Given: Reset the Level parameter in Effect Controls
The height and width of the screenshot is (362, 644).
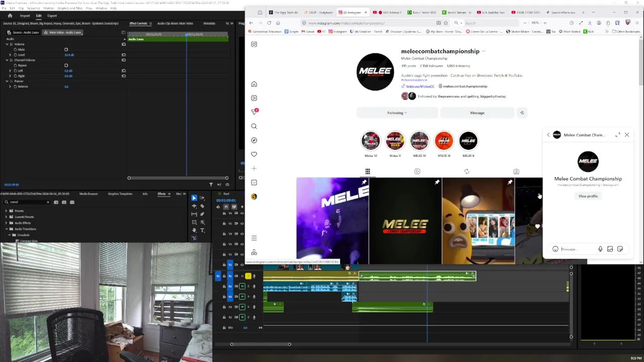Looking at the screenshot, I should coord(124,55).
